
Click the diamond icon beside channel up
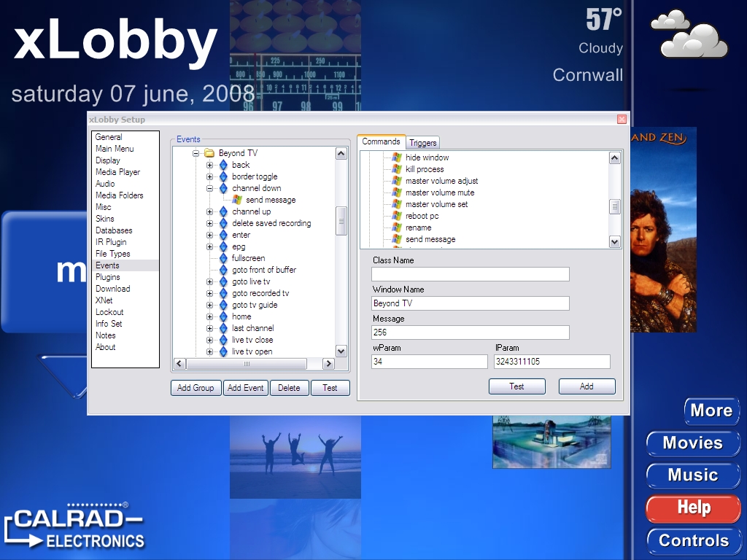point(223,211)
